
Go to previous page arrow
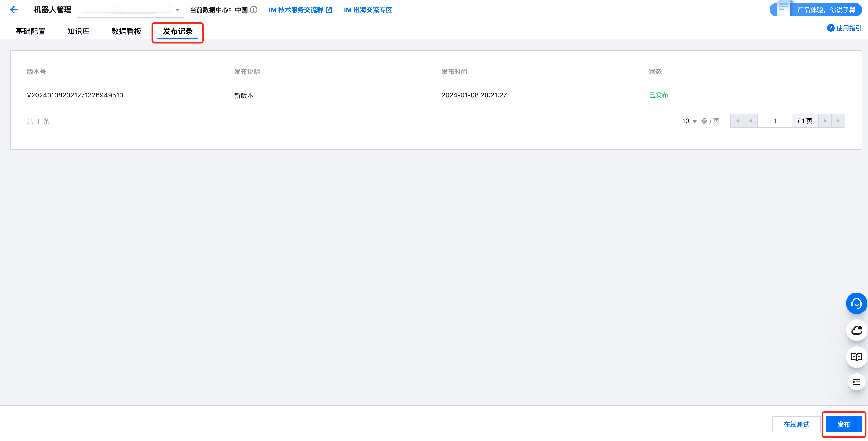pyautogui.click(x=751, y=121)
